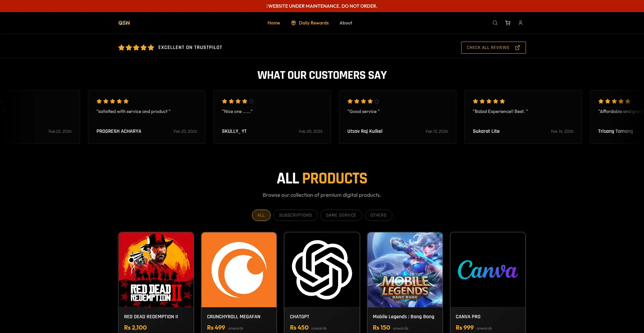Click the Rs 499 price
Image resolution: width=644 pixels, height=333 pixels.
point(216,328)
